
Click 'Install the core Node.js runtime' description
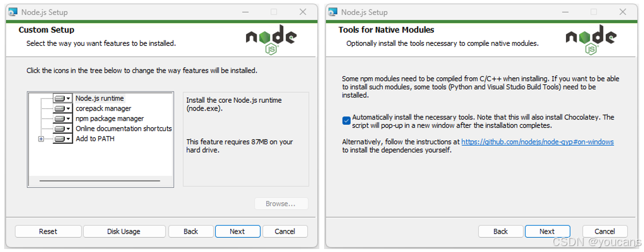click(234, 104)
